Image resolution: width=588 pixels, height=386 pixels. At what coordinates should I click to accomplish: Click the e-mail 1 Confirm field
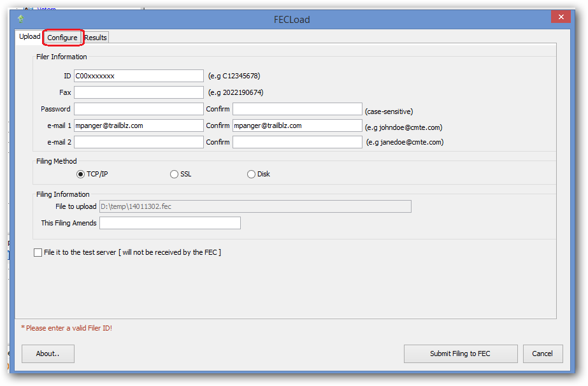(x=297, y=125)
